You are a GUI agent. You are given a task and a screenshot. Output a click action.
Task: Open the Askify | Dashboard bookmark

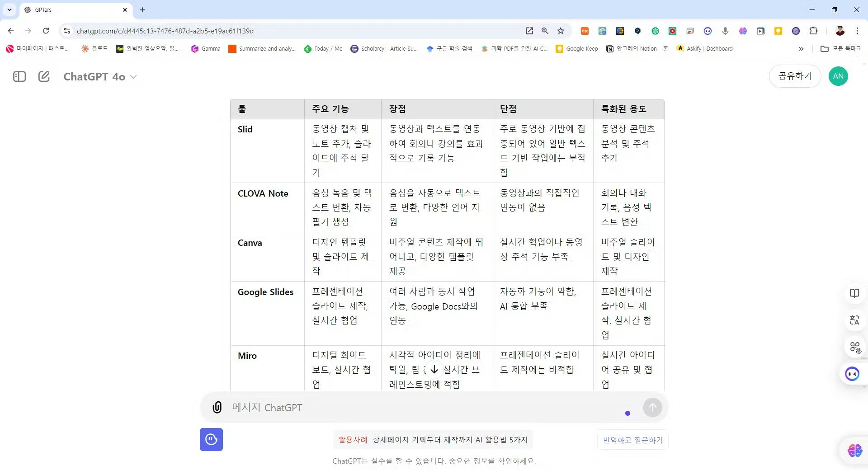point(705,48)
